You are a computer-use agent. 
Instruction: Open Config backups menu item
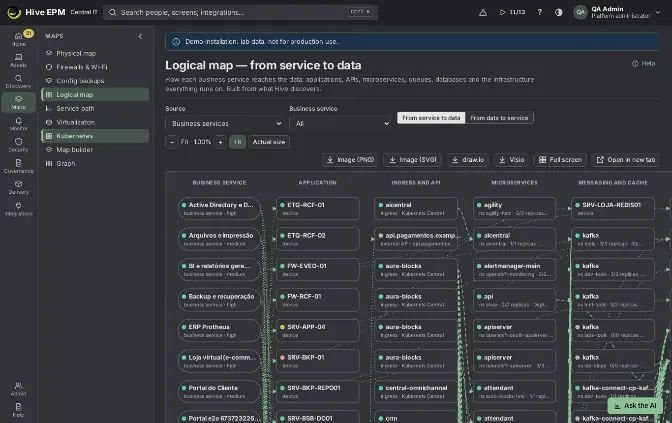click(95, 81)
